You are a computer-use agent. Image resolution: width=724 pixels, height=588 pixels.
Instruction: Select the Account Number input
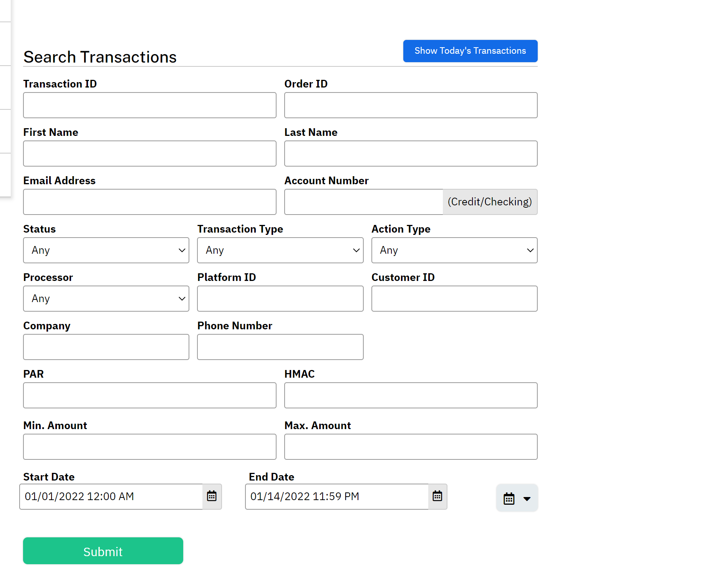364,202
